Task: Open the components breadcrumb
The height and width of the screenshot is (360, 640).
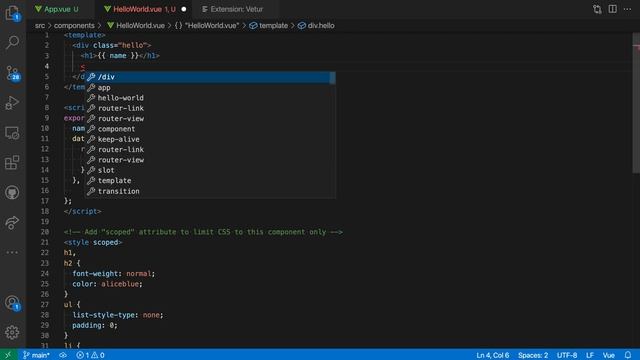Action: tap(74, 25)
